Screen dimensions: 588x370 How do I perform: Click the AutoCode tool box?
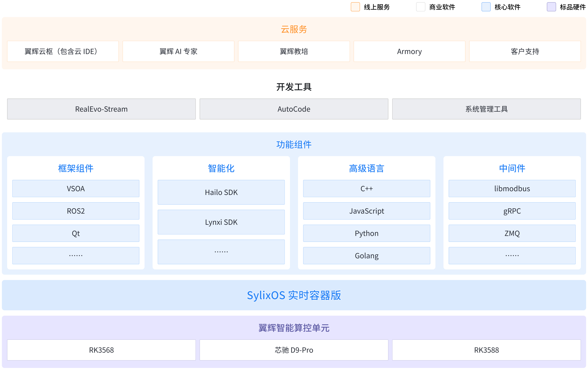tap(294, 109)
